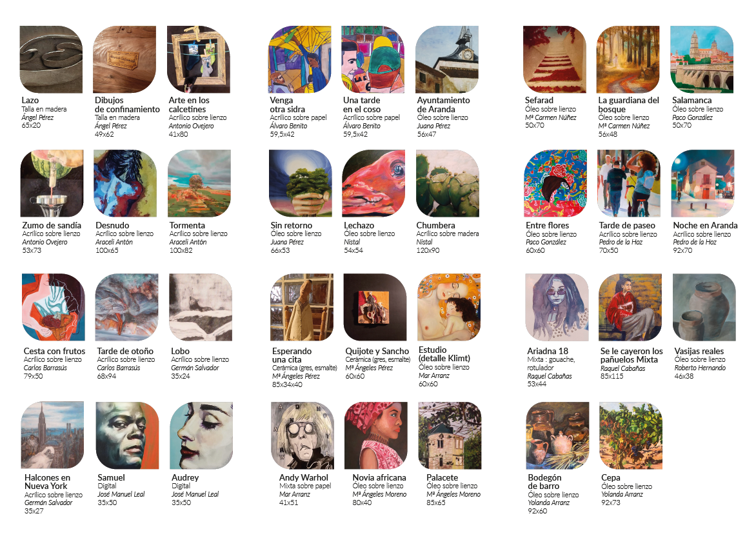This screenshot has height=538, width=756.
Task: Click the Lechazo red lamb head painting
Action: [x=373, y=183]
